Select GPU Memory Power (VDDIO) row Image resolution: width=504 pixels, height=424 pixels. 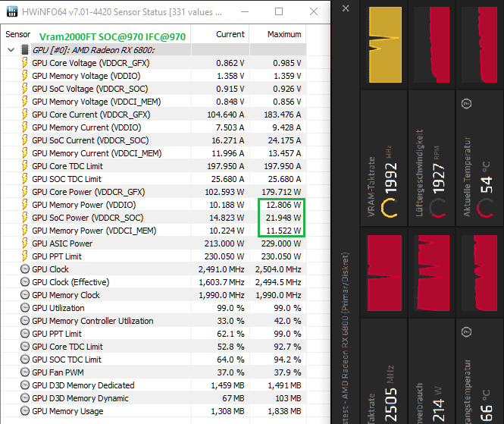click(x=153, y=205)
